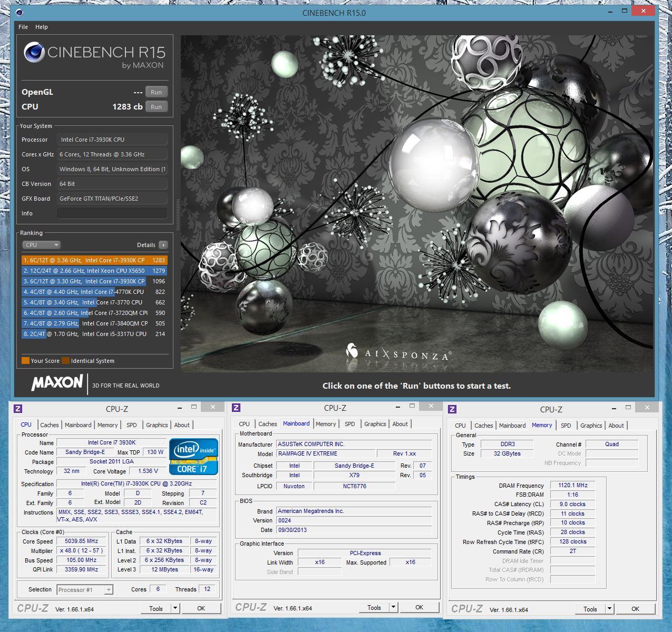Open the Help menu in Cinebench
The width and height of the screenshot is (672, 632).
pyautogui.click(x=42, y=27)
